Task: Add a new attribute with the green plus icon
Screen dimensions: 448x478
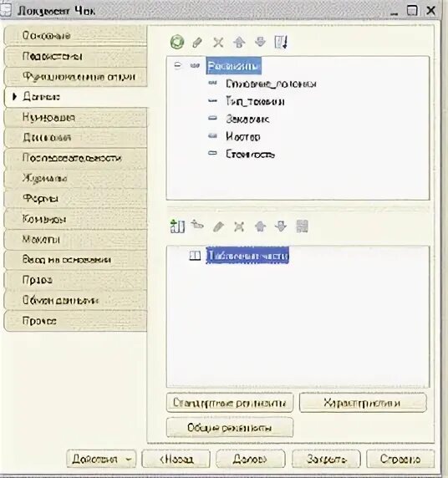Action: coord(177,42)
